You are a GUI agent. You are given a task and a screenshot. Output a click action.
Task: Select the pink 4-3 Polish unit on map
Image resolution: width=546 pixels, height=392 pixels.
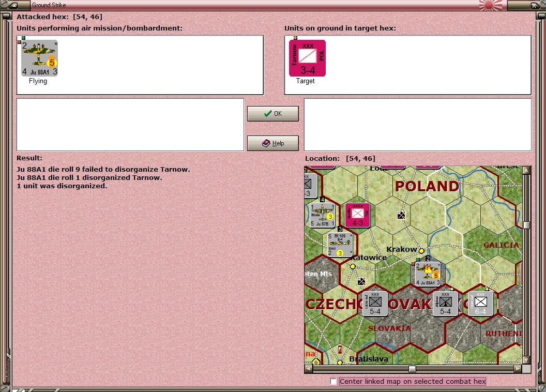click(357, 215)
